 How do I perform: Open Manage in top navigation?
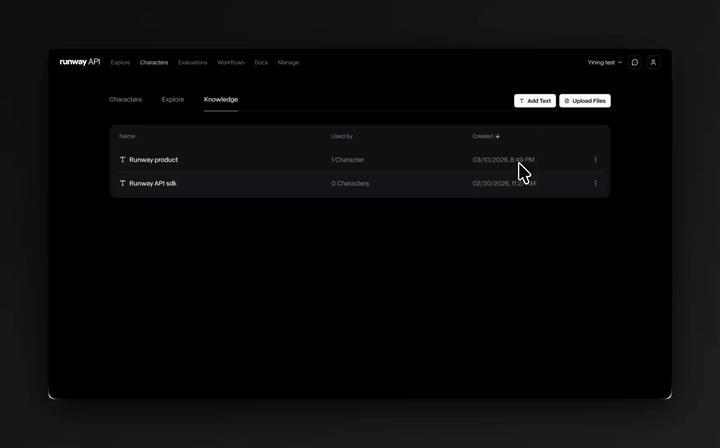pos(288,62)
